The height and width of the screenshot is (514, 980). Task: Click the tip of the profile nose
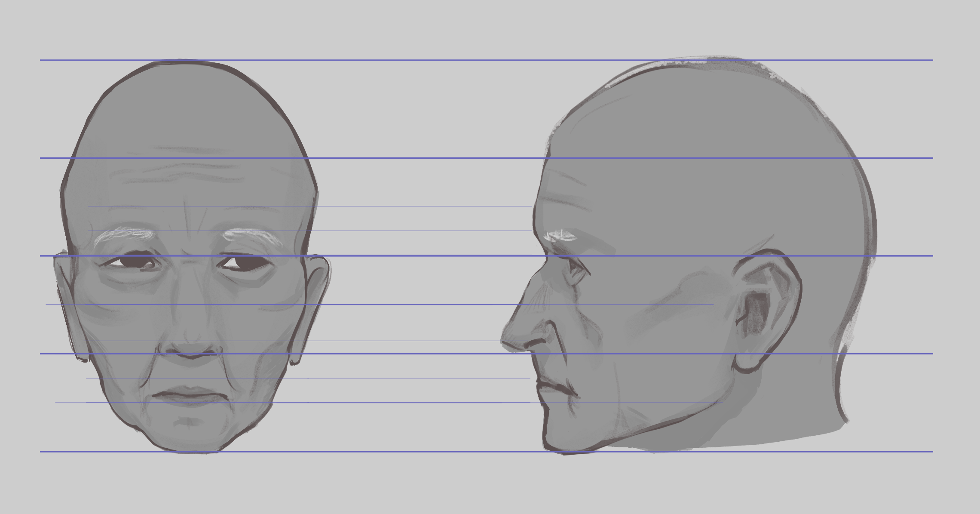[506, 340]
